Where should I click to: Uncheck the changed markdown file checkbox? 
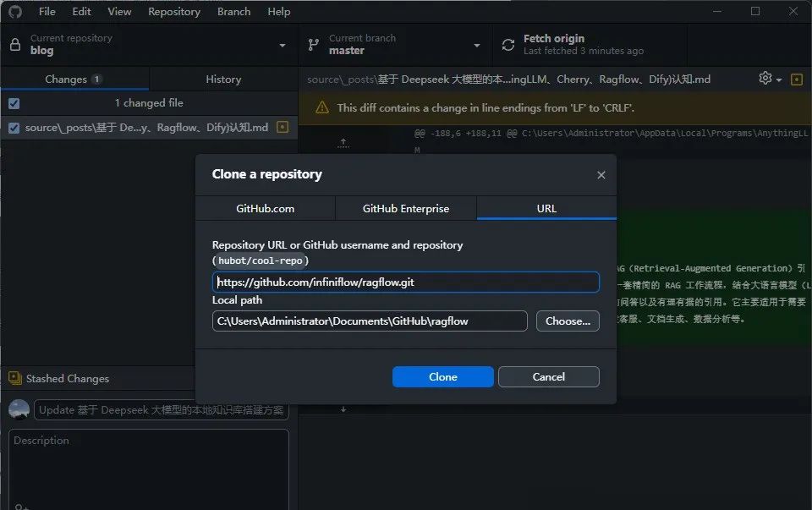point(14,128)
